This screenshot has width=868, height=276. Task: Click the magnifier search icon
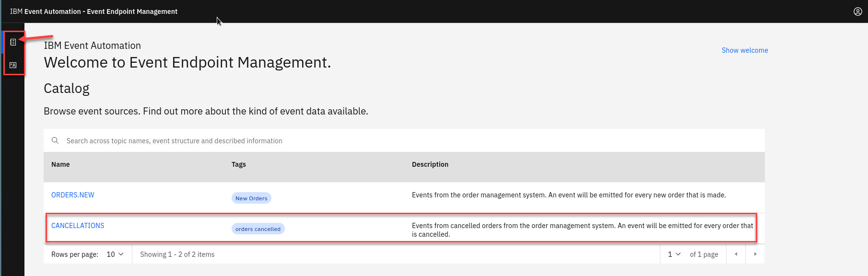[x=55, y=140]
